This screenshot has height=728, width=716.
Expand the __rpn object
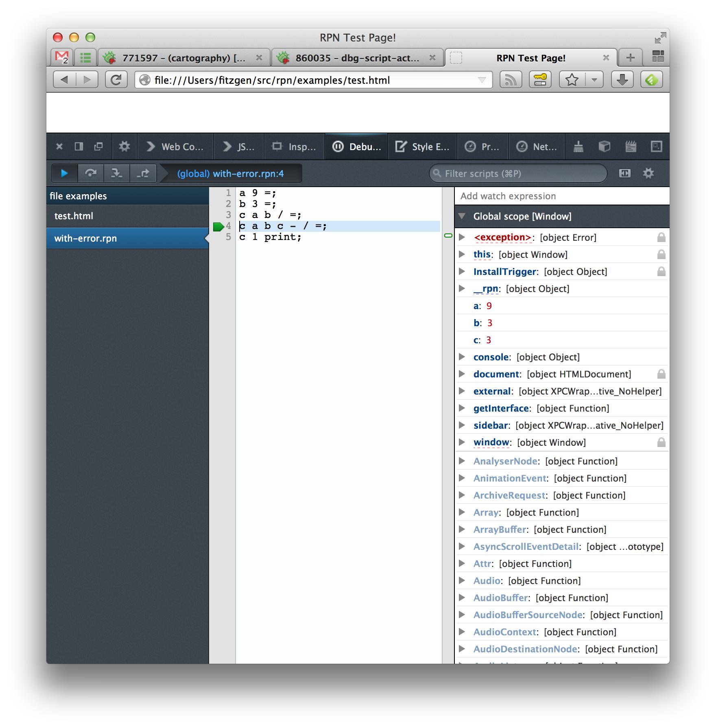point(462,288)
